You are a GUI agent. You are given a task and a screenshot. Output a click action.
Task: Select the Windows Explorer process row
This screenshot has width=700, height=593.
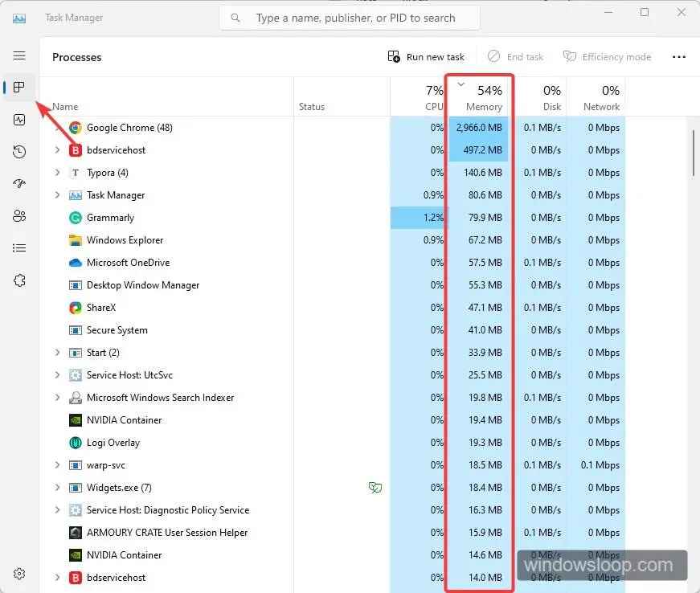[333, 240]
